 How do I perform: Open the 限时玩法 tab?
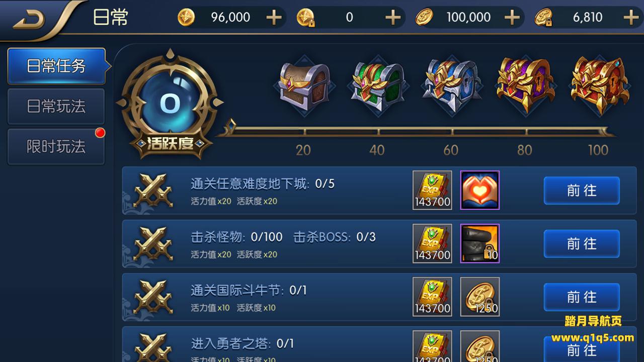[x=56, y=146]
